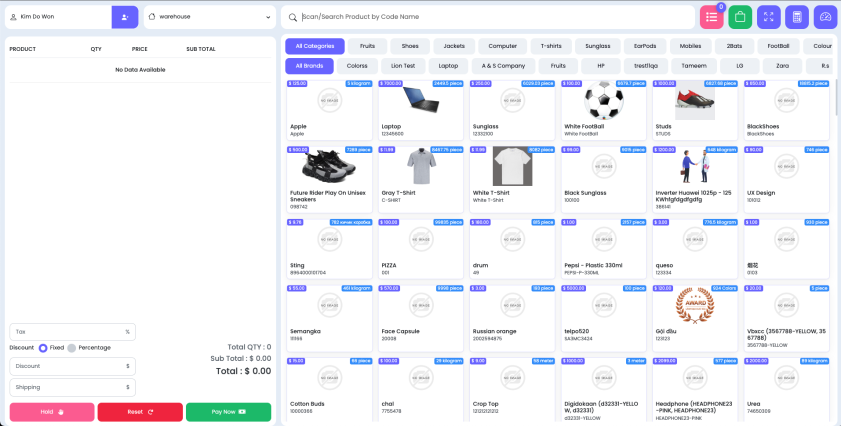
Task: Click the search magnifier icon
Action: (x=291, y=17)
